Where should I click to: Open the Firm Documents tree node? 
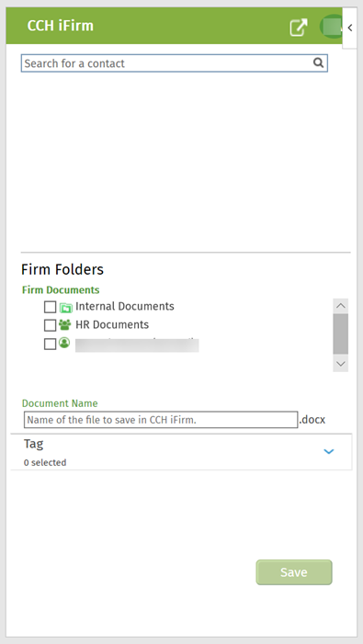click(61, 290)
